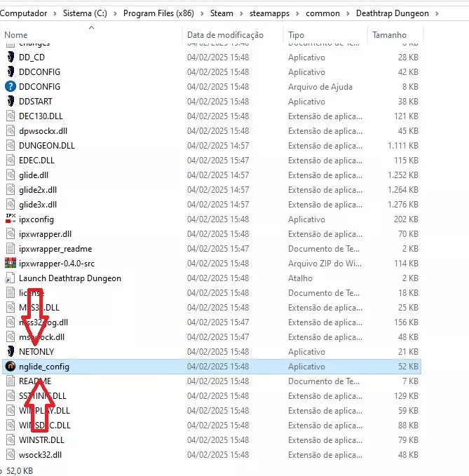Image resolution: width=469 pixels, height=476 pixels.
Task: Select the WINSTR.DLL file name
Action: coord(41,440)
